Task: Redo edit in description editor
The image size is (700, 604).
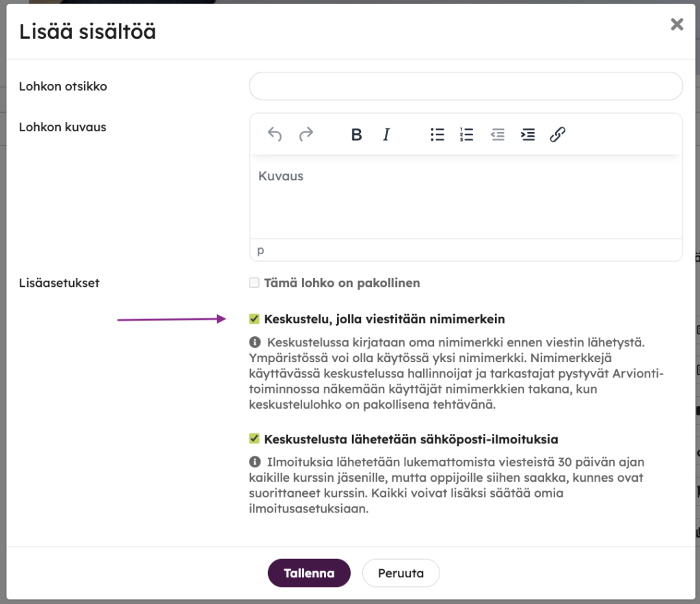Action: click(x=306, y=135)
